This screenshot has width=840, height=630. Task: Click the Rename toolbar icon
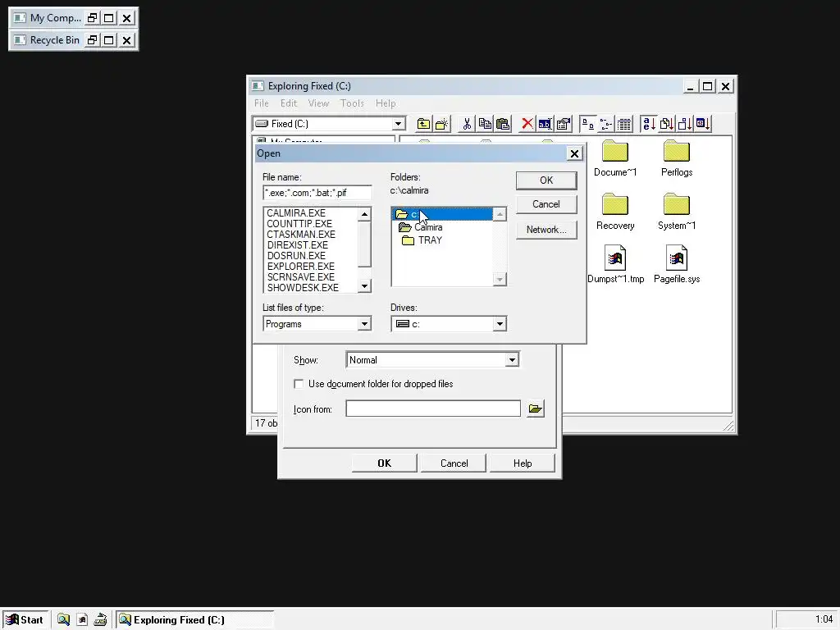pos(545,125)
